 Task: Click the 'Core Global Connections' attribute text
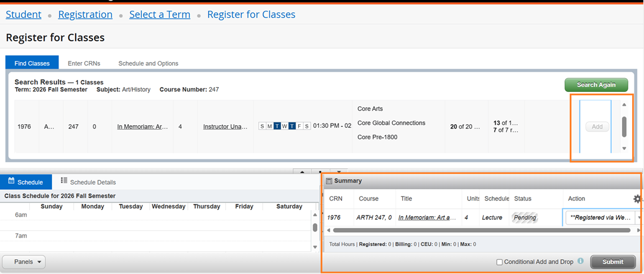[x=391, y=123]
